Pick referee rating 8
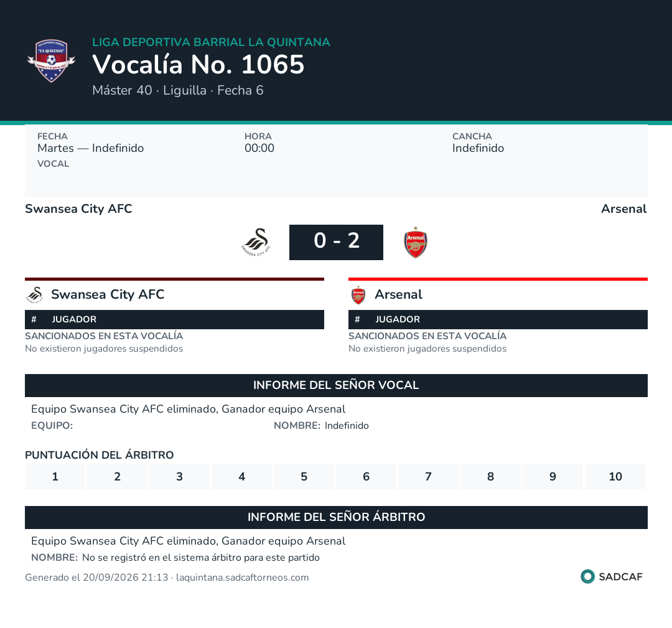 point(490,476)
